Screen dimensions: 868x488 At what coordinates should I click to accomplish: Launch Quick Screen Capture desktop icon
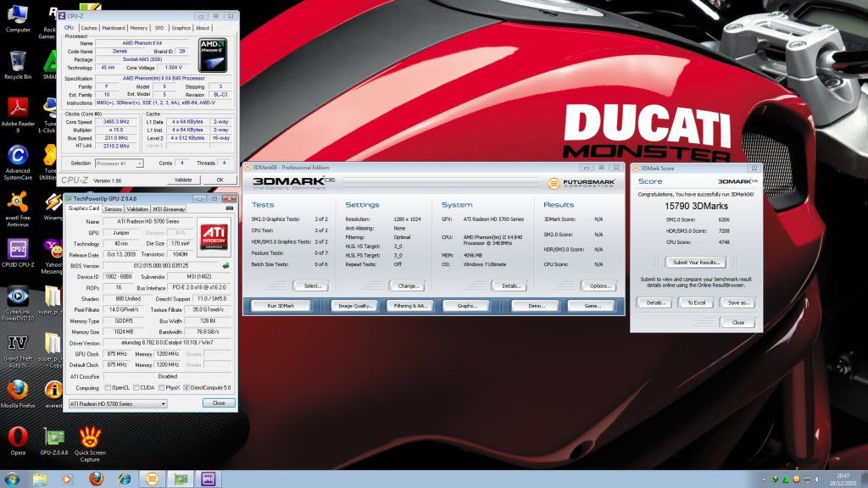point(90,444)
